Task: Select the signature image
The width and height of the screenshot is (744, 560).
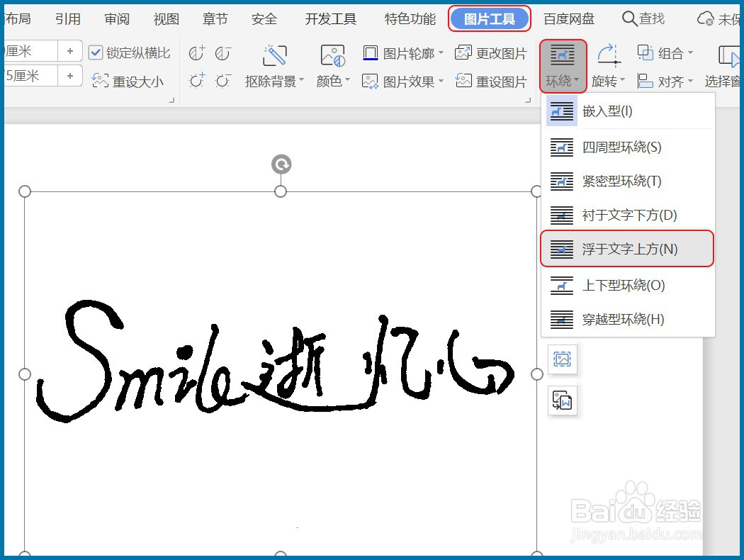Action: coord(281,373)
